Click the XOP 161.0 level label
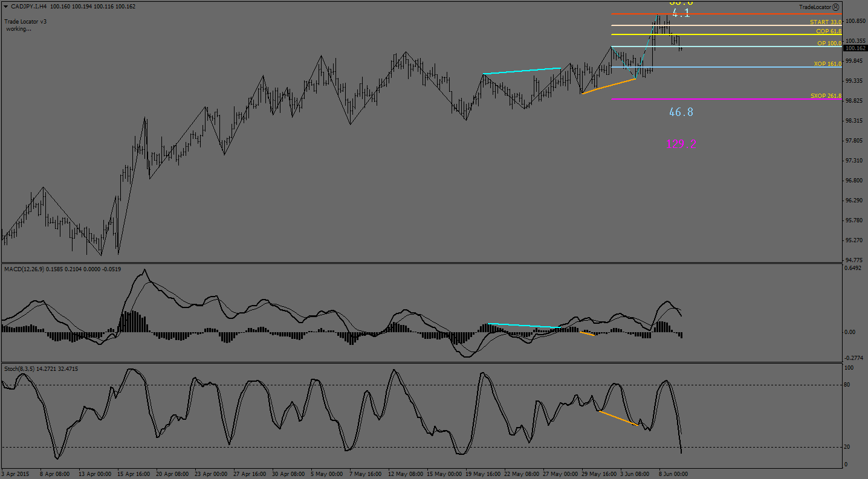The width and height of the screenshot is (868, 479). pyautogui.click(x=827, y=63)
